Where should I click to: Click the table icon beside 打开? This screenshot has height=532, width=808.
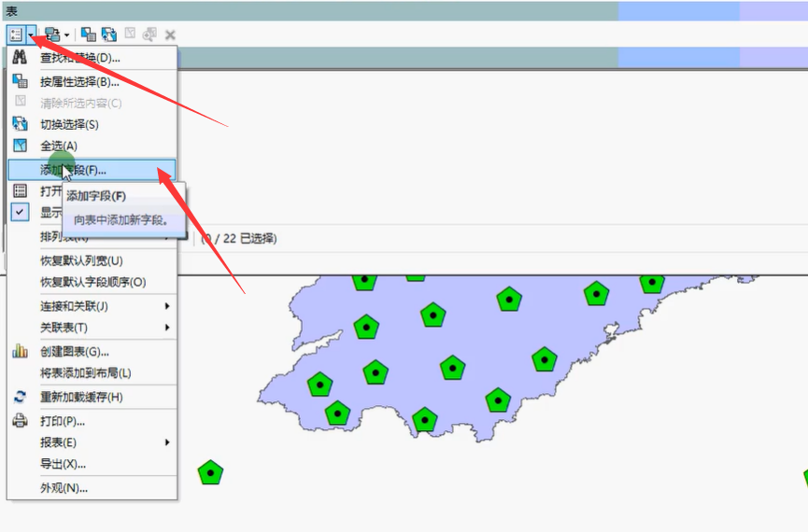tap(21, 191)
